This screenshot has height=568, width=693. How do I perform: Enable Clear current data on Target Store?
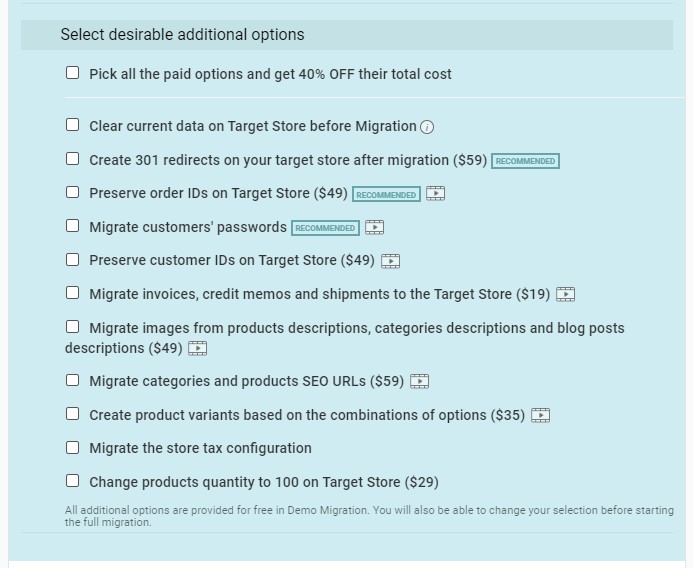click(x=72, y=125)
